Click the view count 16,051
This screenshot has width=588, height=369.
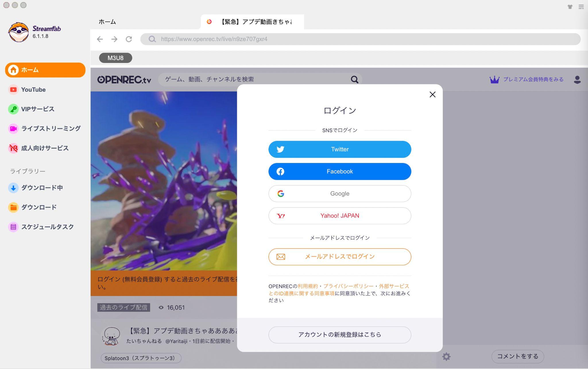tap(172, 307)
